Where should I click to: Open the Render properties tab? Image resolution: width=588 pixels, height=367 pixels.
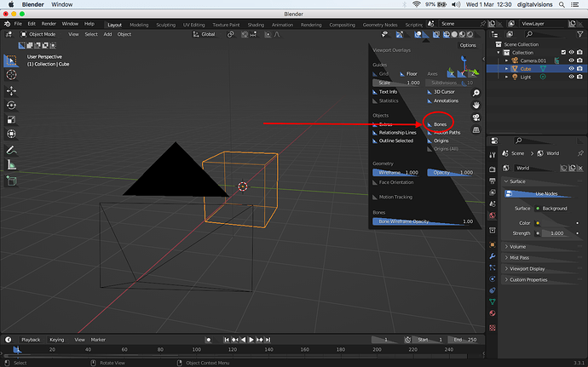(x=493, y=169)
